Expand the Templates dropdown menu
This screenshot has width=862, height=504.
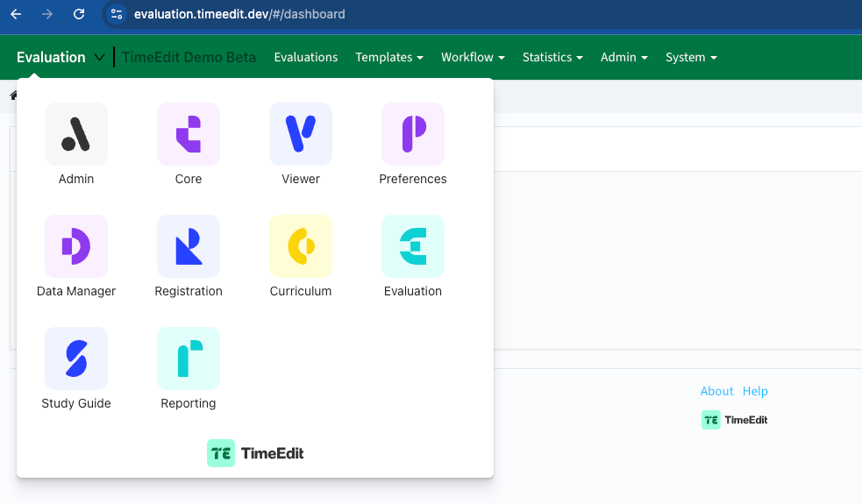389,57
